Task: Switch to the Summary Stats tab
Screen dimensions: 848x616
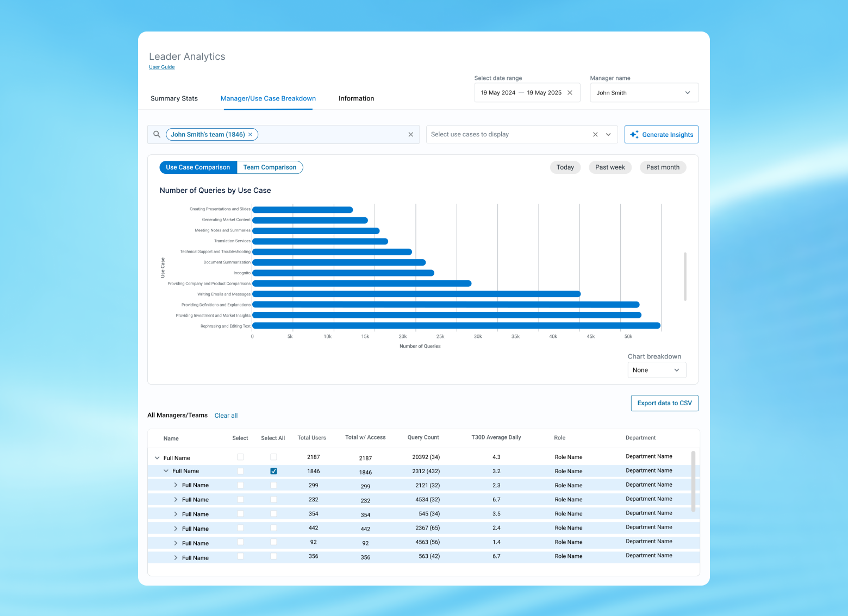Action: (x=174, y=98)
